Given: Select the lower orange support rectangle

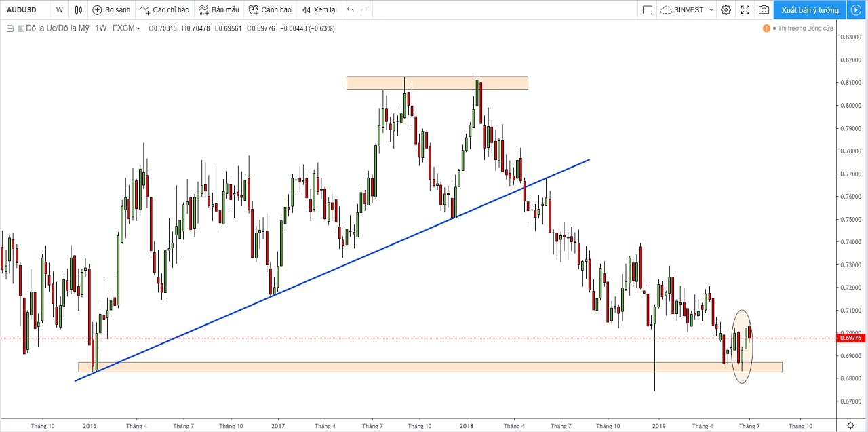Looking at the screenshot, I should [x=430, y=367].
